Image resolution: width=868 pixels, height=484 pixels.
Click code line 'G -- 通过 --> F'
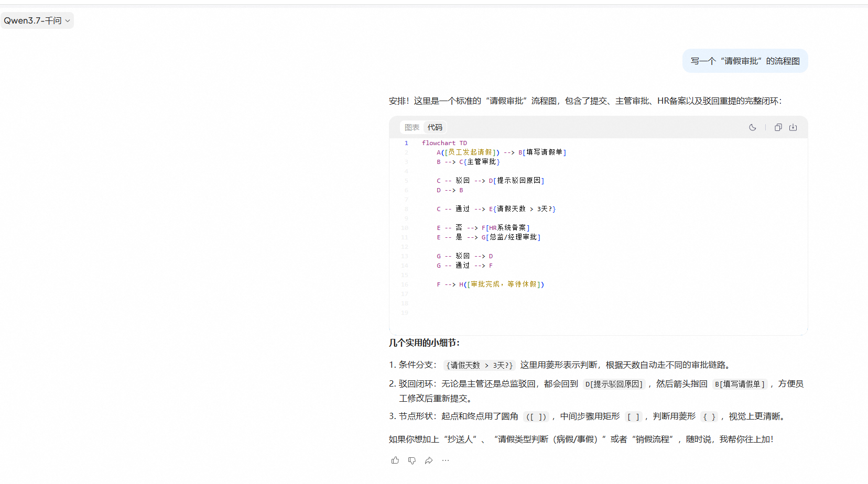coord(465,266)
